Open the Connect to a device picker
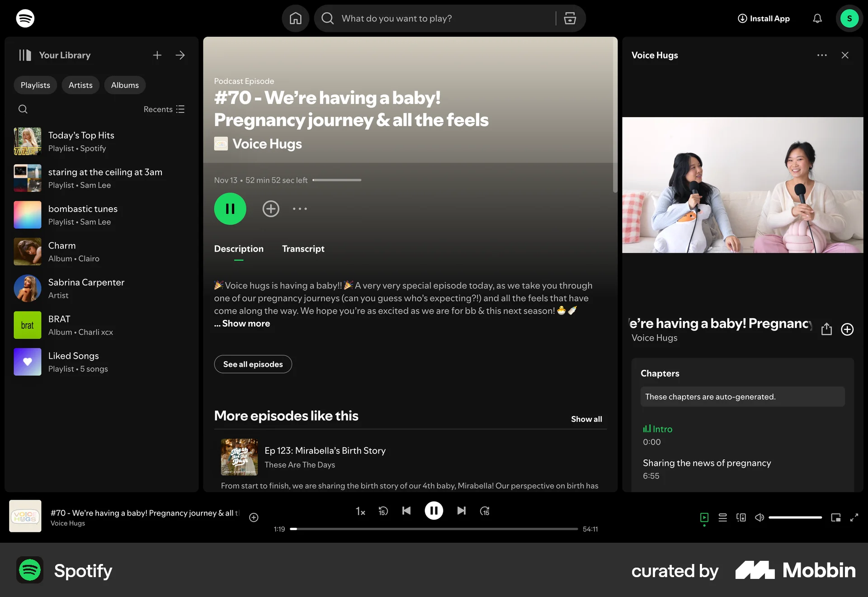This screenshot has width=868, height=597. tap(741, 517)
